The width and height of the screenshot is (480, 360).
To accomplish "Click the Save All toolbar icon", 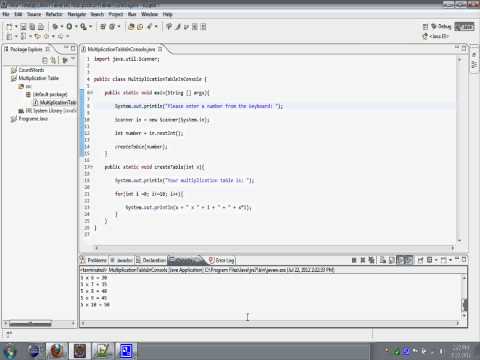I will (32, 27).
